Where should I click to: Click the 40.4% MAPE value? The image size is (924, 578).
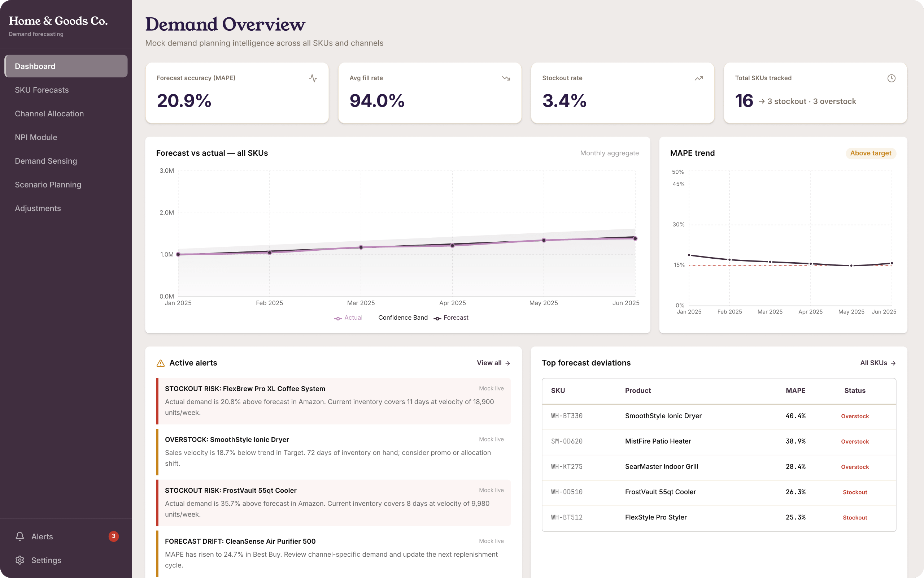pos(796,416)
